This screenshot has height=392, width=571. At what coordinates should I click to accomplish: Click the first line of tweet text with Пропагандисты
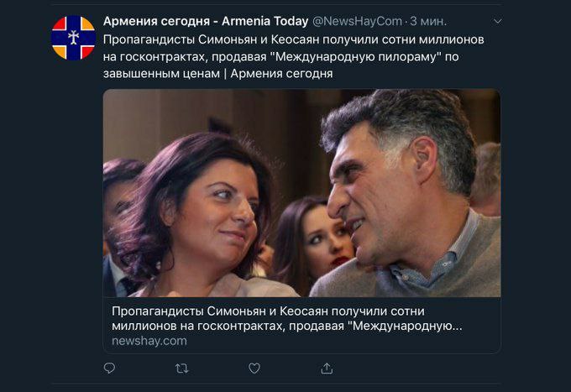point(294,39)
